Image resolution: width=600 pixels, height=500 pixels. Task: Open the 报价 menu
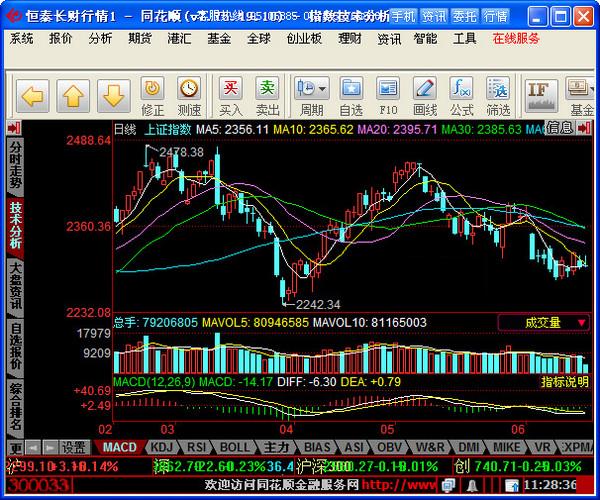61,39
